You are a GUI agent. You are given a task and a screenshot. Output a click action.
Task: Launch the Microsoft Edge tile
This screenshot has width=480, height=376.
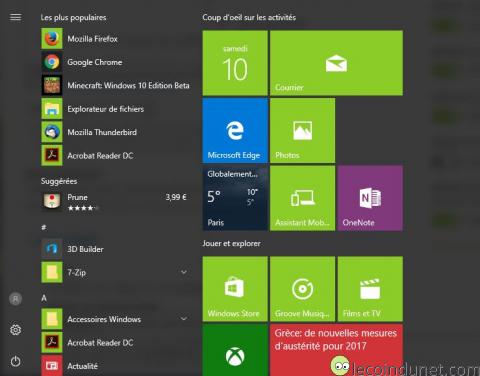click(x=235, y=131)
